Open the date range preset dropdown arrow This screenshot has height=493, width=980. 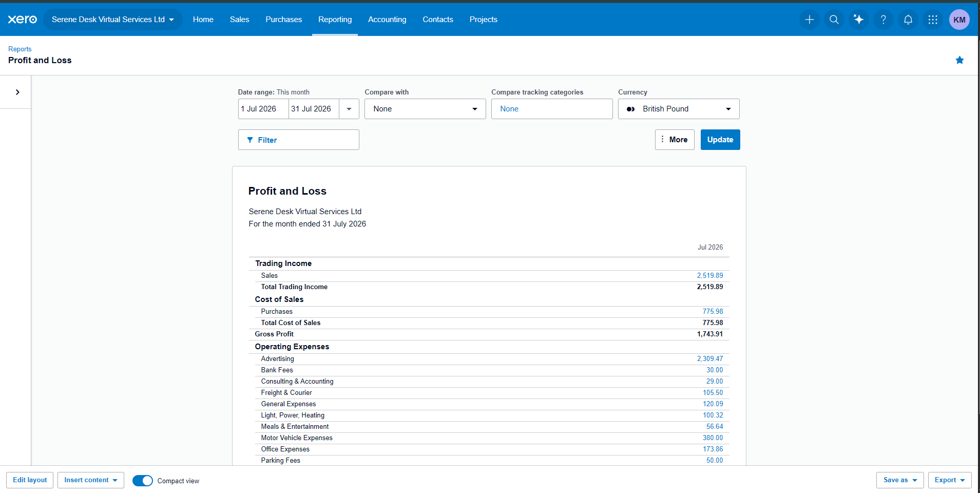(x=349, y=109)
